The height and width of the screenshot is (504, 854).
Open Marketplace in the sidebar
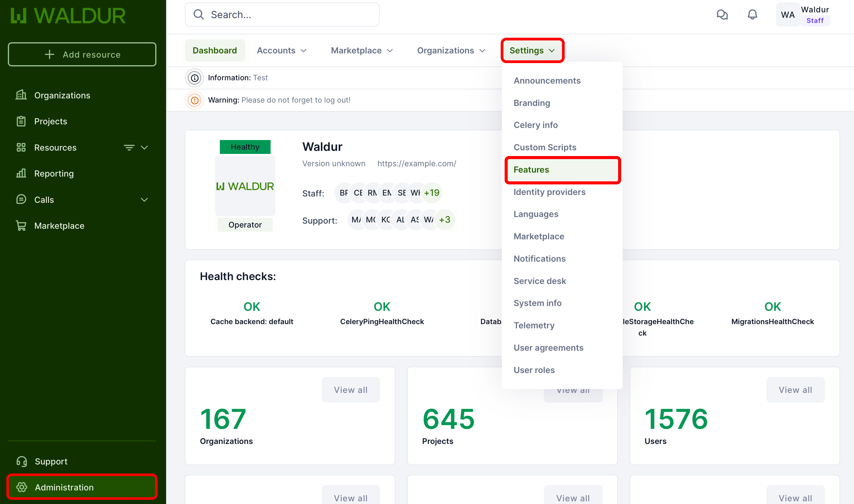pos(59,226)
